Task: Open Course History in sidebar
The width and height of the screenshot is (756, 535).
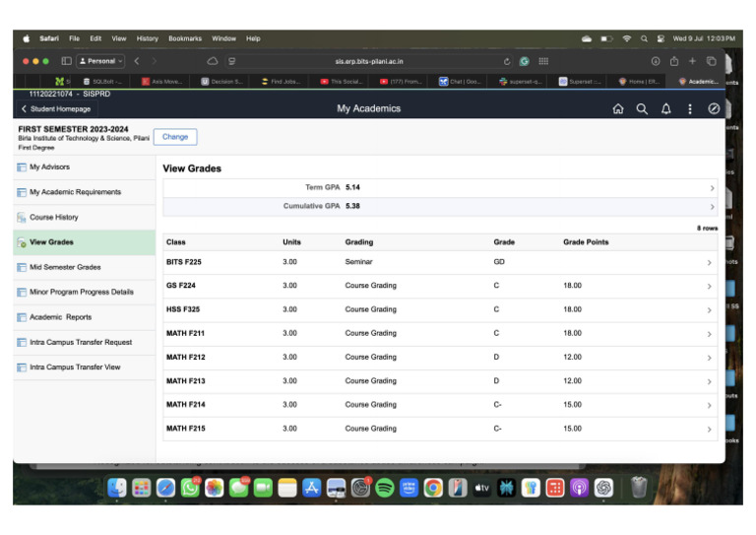Action: click(x=53, y=217)
